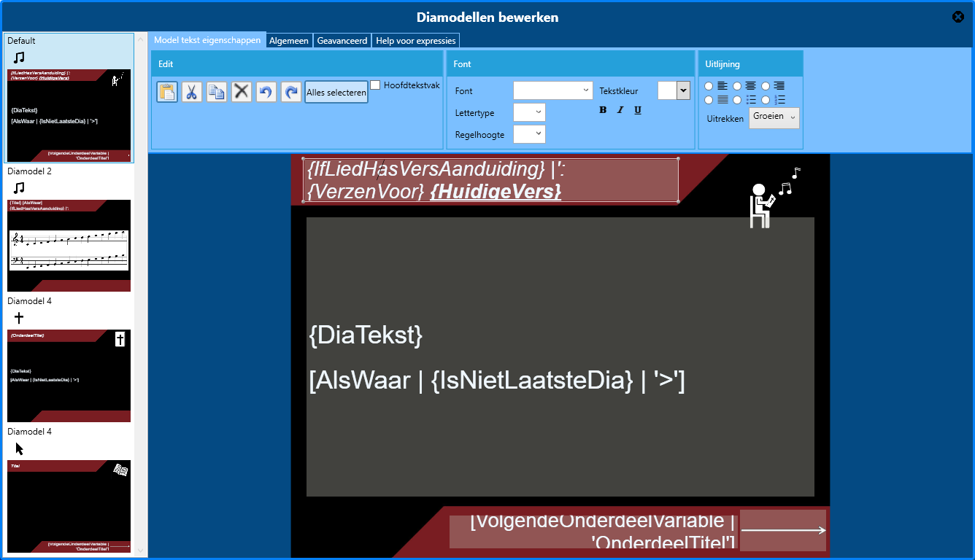Click the delete X icon in Edit panel

pyautogui.click(x=242, y=92)
